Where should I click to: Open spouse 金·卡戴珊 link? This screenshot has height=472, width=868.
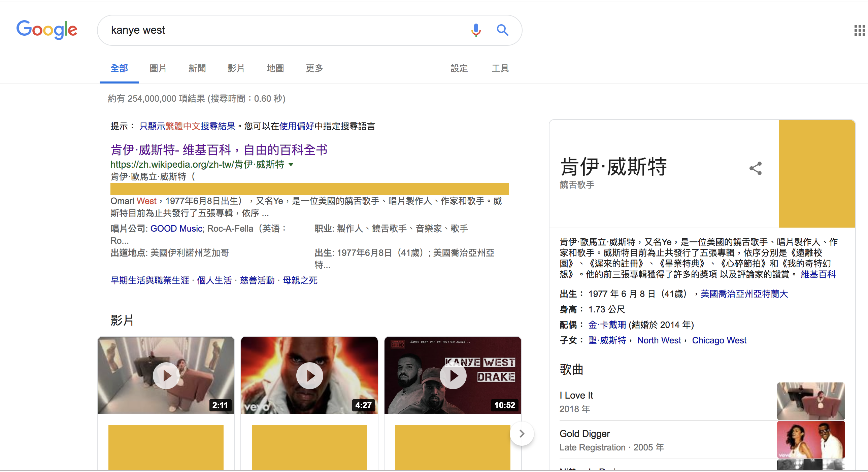(x=607, y=325)
